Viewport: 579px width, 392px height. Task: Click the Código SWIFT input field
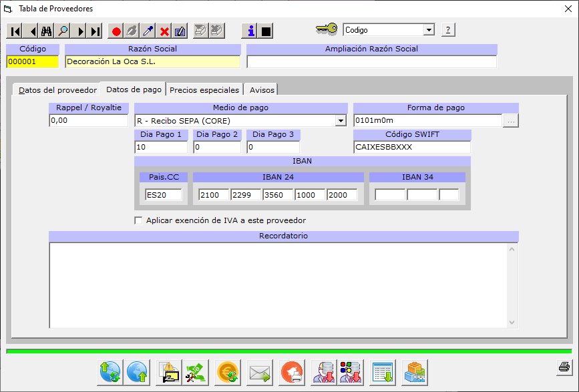[x=411, y=148]
